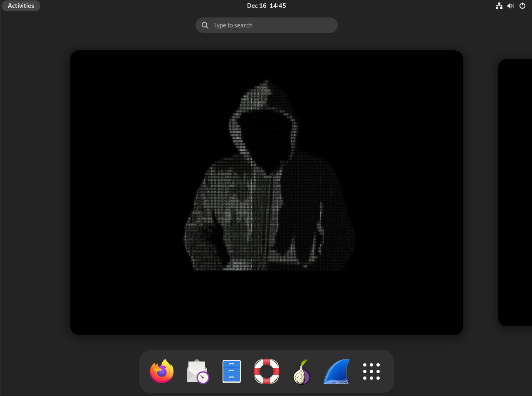
Task: Open the Files file manager
Action: pos(231,371)
